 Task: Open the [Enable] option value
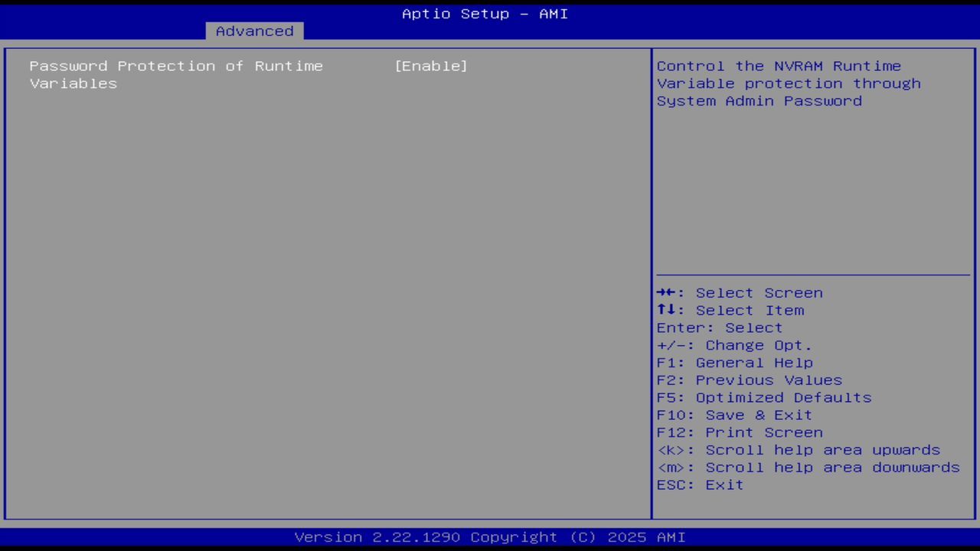431,66
